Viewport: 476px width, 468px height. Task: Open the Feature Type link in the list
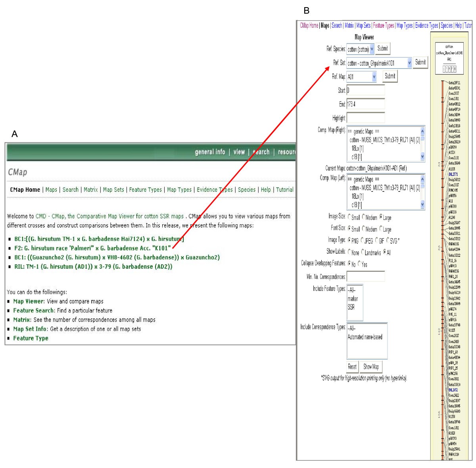(x=31, y=338)
